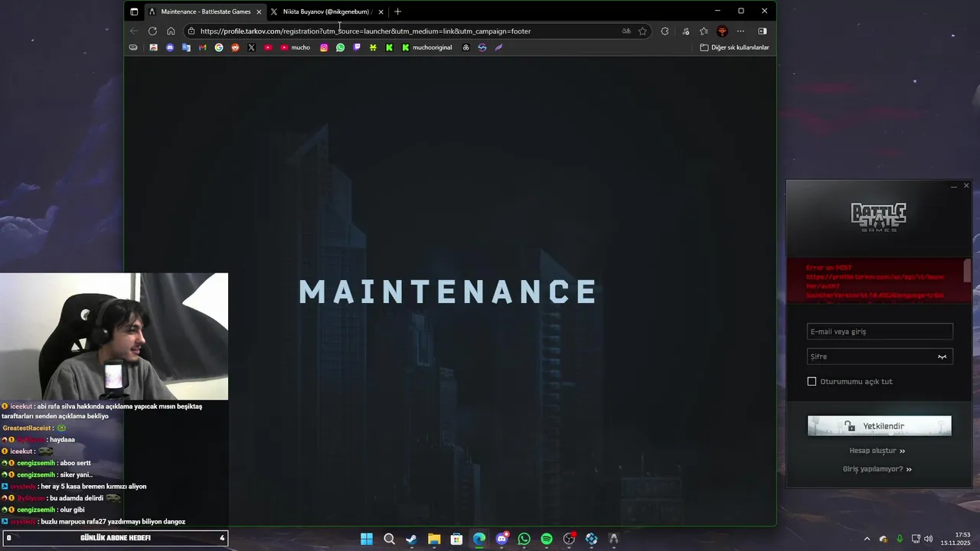This screenshot has width=980, height=551.
Task: Click the E-mail veya giriş field
Action: point(880,331)
